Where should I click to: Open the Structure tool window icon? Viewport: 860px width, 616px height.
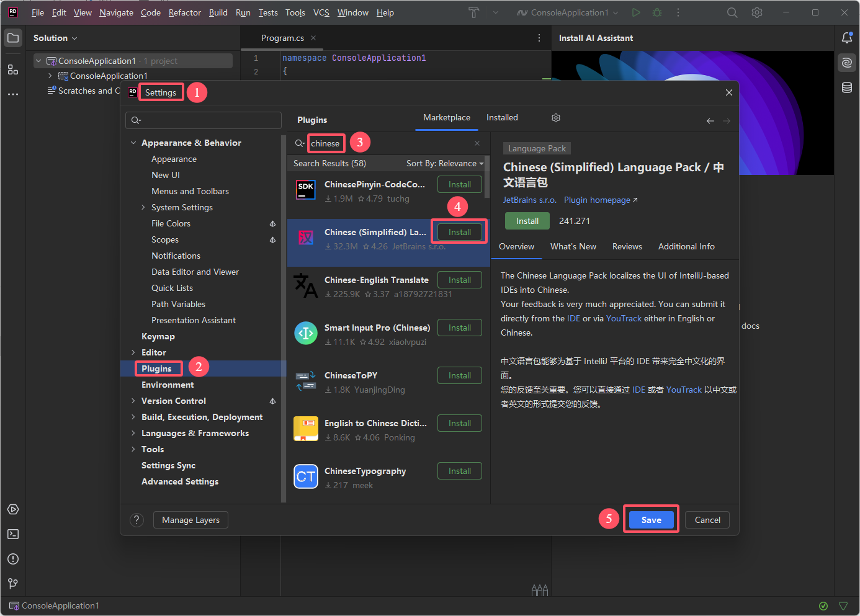coord(12,69)
